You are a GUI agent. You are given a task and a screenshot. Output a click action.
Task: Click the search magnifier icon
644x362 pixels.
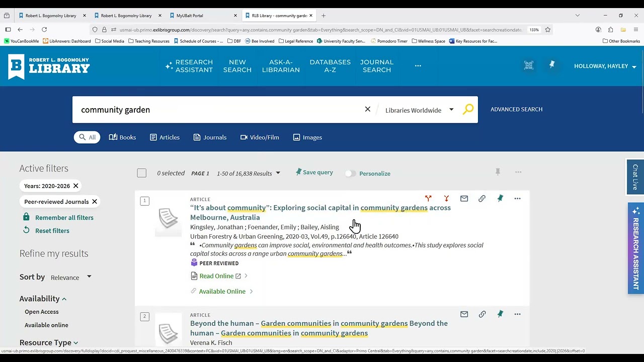coord(468,109)
